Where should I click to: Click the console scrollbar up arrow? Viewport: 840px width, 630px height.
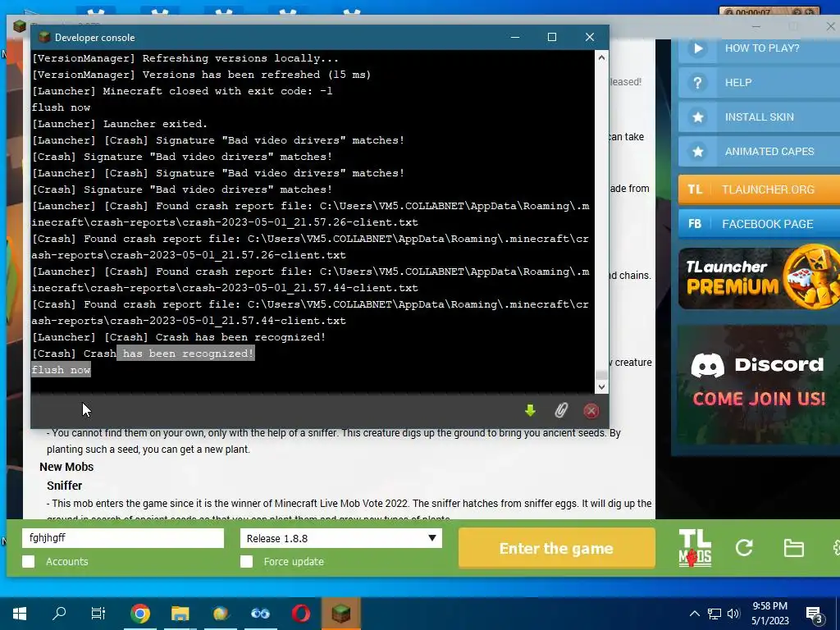601,57
